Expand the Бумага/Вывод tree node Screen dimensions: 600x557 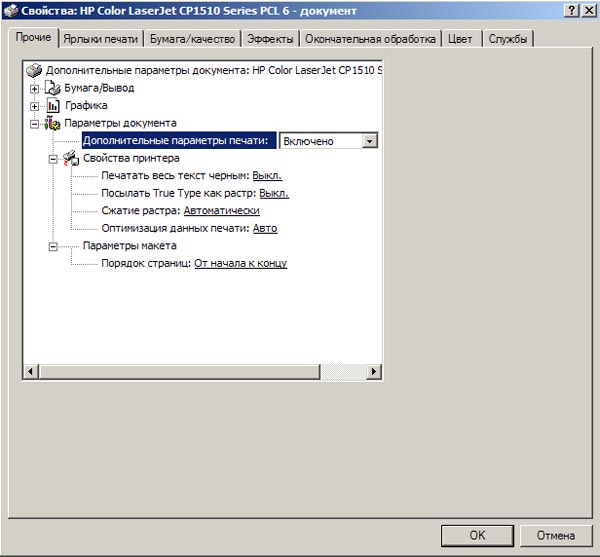(34, 89)
